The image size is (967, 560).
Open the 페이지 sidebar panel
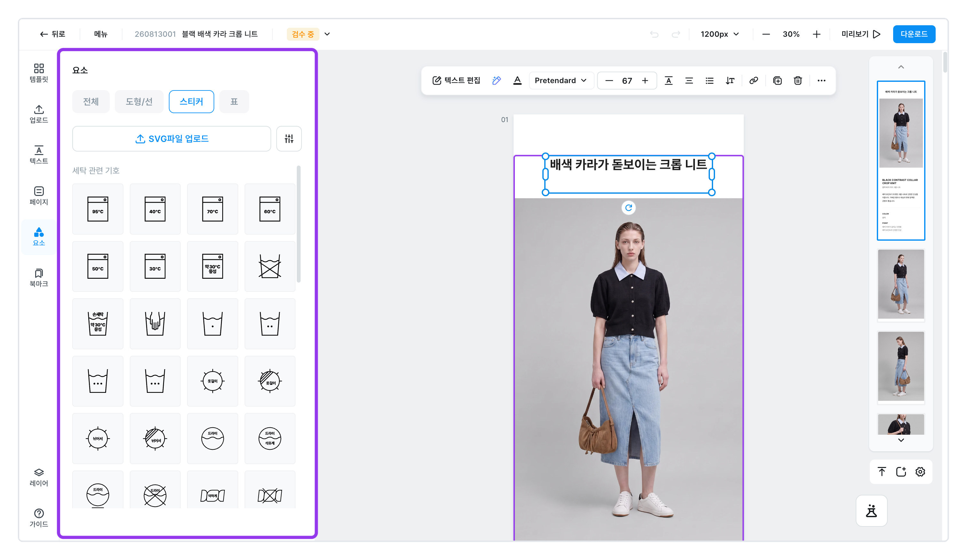click(39, 196)
